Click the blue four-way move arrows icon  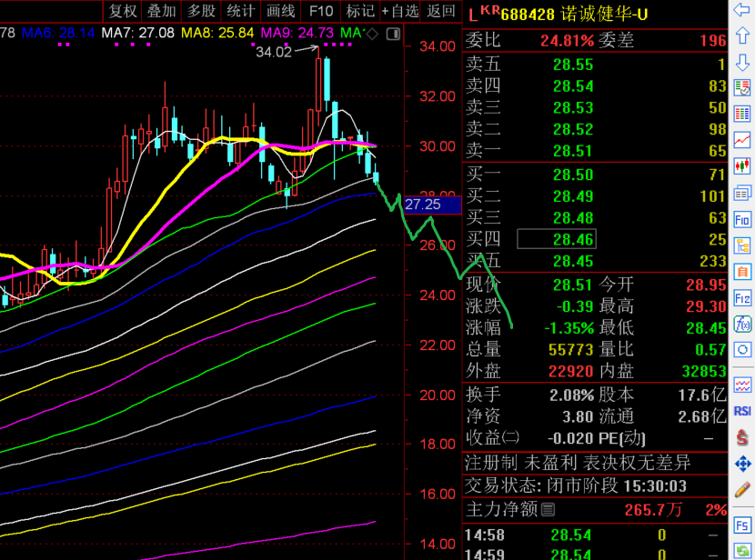point(742,464)
